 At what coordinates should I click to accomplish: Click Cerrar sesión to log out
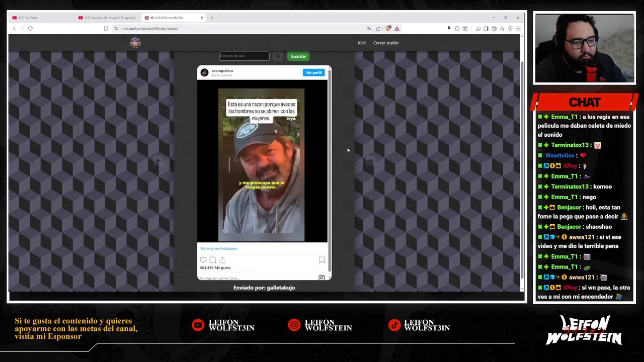click(x=386, y=43)
